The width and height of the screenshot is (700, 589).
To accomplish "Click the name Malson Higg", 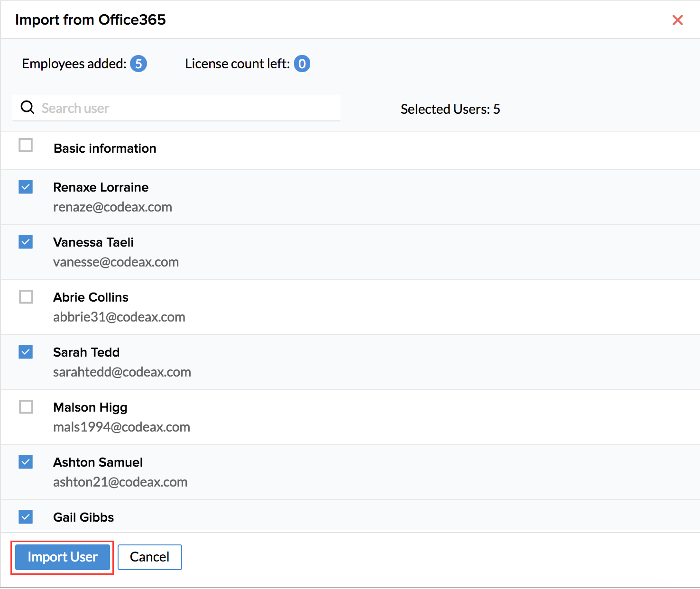I will (x=90, y=407).
